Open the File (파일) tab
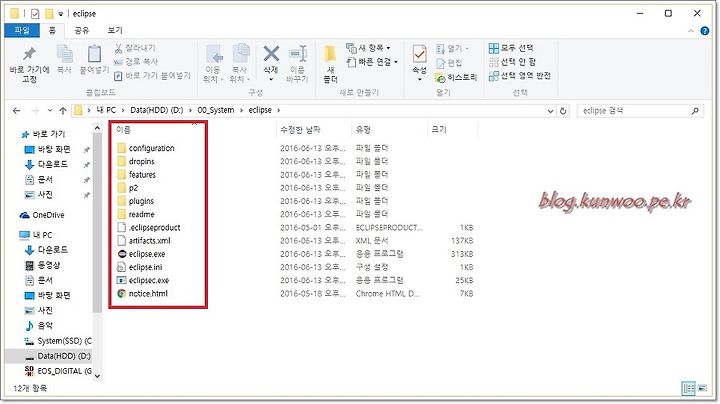Viewport: 720px width, 404px height. (x=22, y=30)
